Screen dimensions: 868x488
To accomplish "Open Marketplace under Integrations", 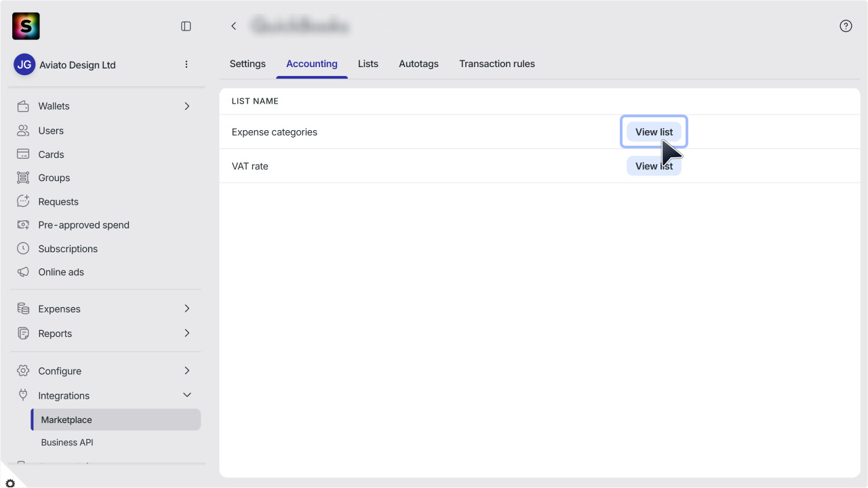I will [x=116, y=420].
